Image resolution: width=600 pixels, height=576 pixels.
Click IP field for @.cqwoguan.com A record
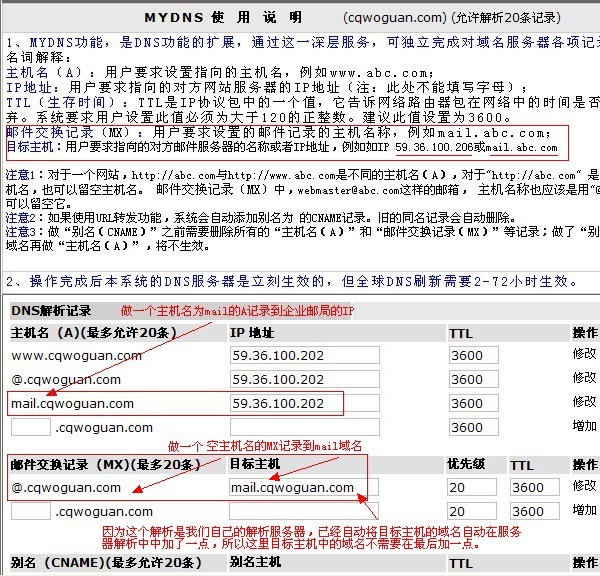305,379
